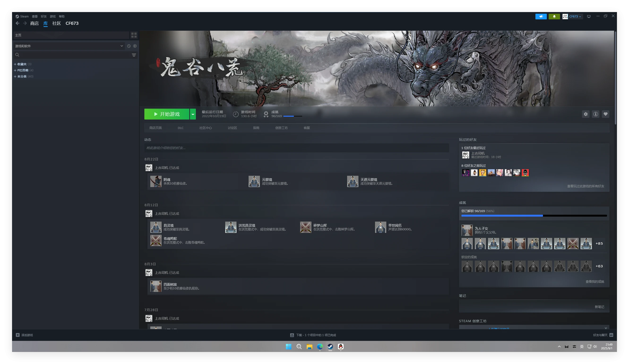
Task: Enter Big Picture mode monitor icon
Action: click(x=589, y=17)
